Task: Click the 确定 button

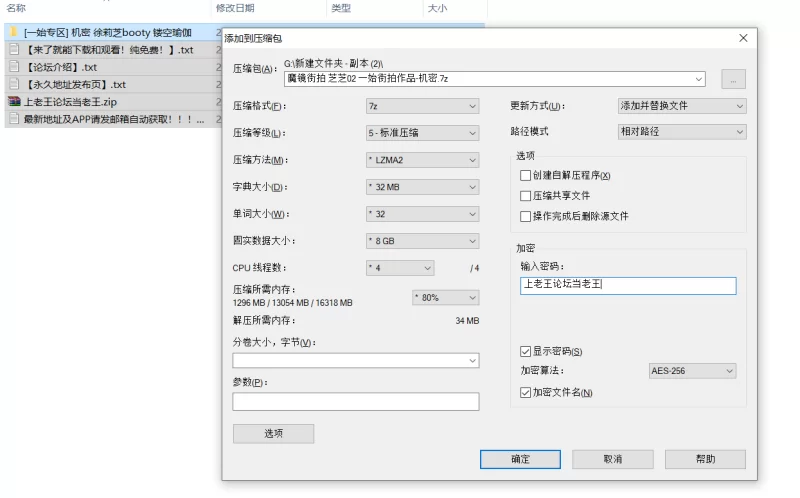Action: [520, 459]
